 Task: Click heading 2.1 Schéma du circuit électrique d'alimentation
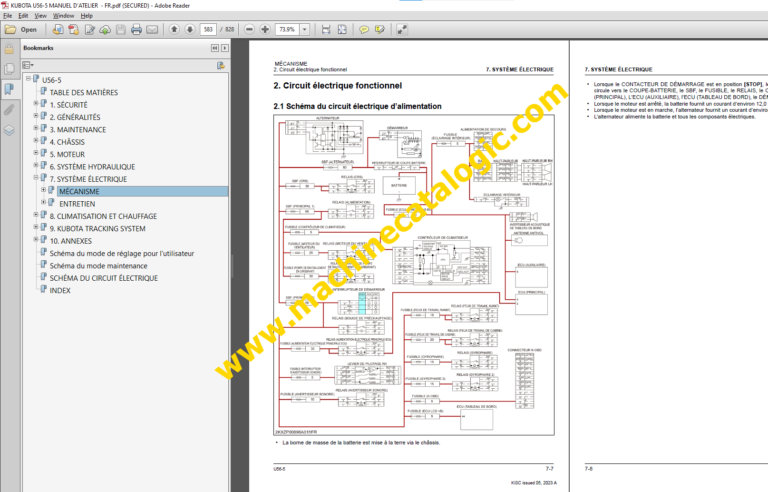(x=358, y=106)
